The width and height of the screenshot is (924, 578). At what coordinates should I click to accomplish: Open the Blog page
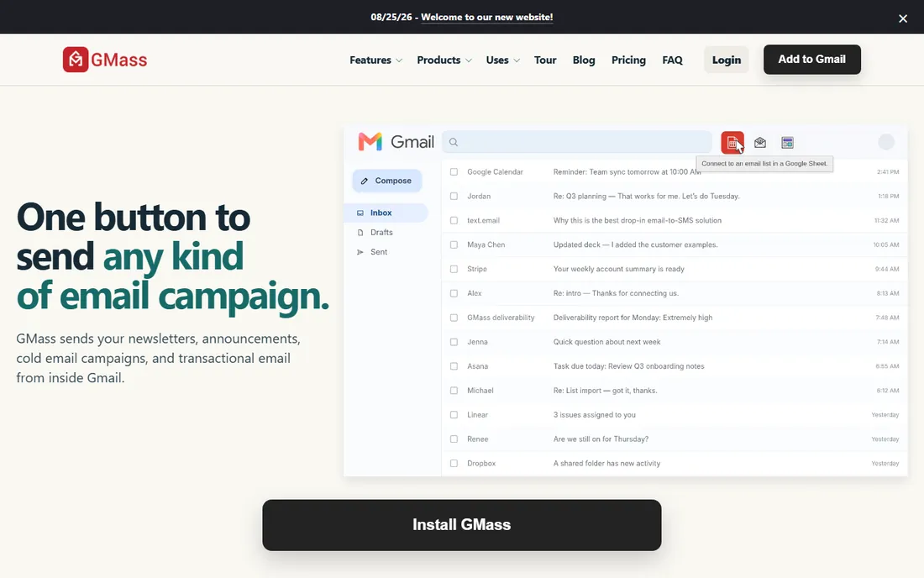click(584, 60)
